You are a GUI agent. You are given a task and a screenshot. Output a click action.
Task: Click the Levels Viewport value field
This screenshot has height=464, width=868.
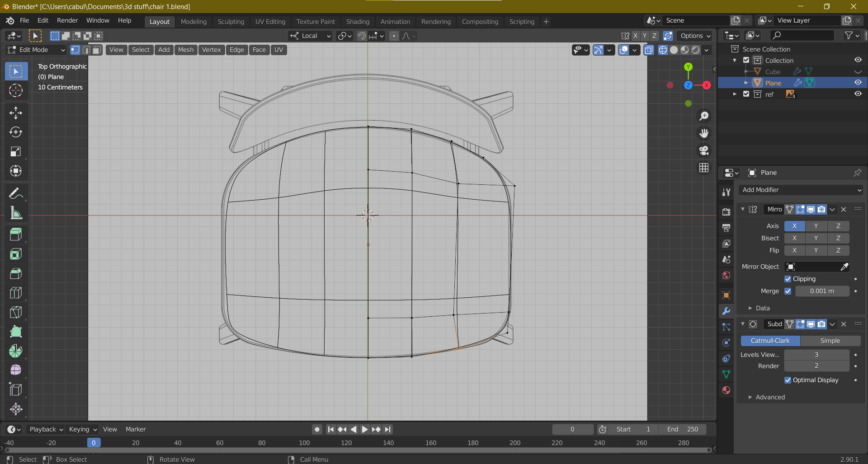point(816,355)
